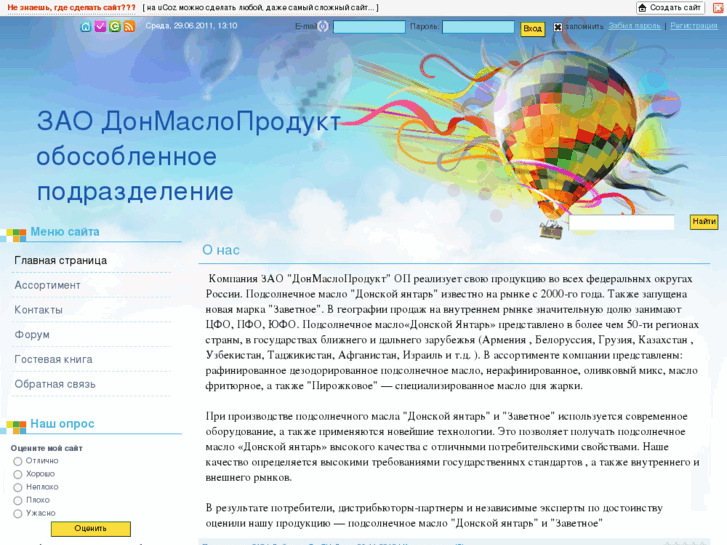This screenshot has height=545, width=727.
Task: Click the uID icon next to E-mail
Action: (323, 26)
